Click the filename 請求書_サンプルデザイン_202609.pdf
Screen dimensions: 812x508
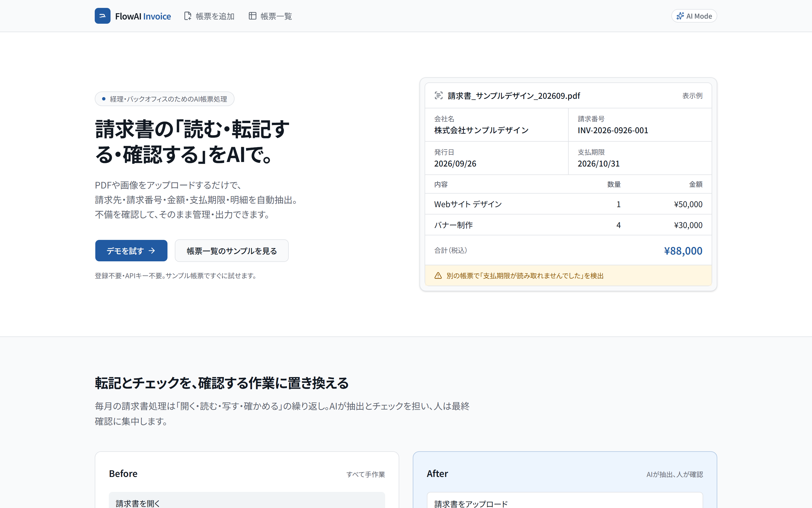(514, 96)
